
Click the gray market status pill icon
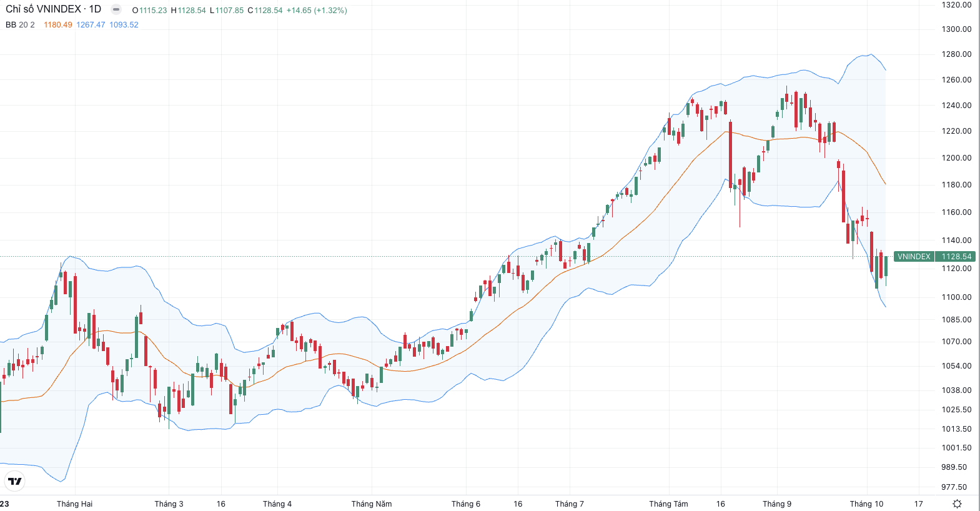116,9
